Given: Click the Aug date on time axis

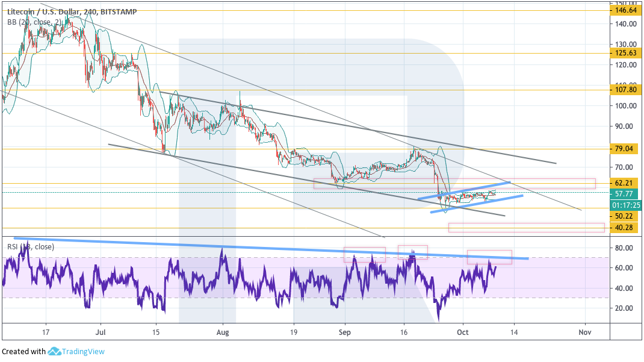Looking at the screenshot, I should (x=223, y=332).
